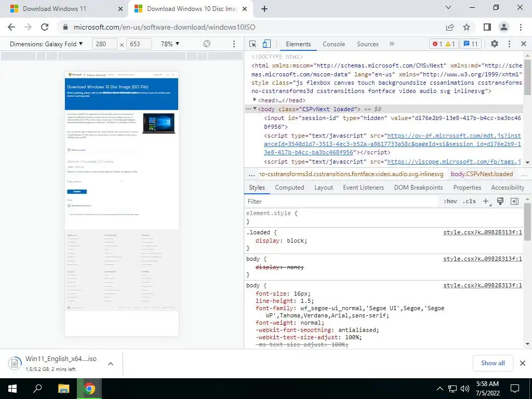Go forward with the browser arrow

(28, 27)
